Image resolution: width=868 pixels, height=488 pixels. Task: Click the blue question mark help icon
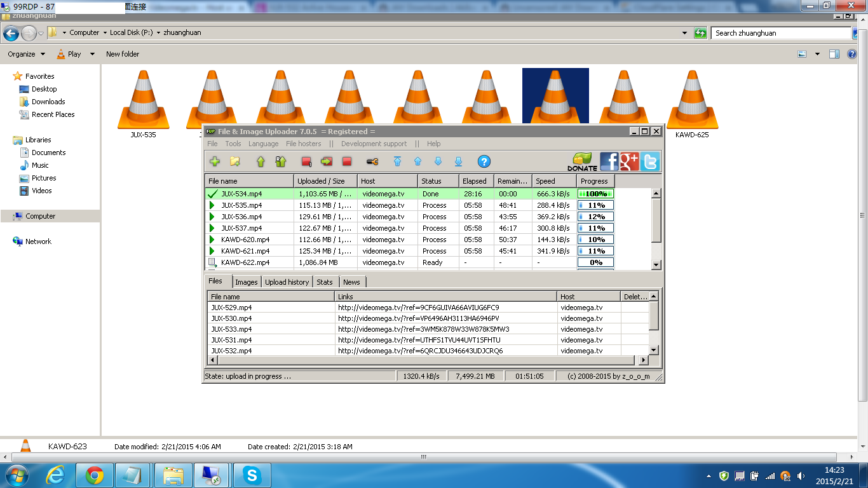(484, 161)
